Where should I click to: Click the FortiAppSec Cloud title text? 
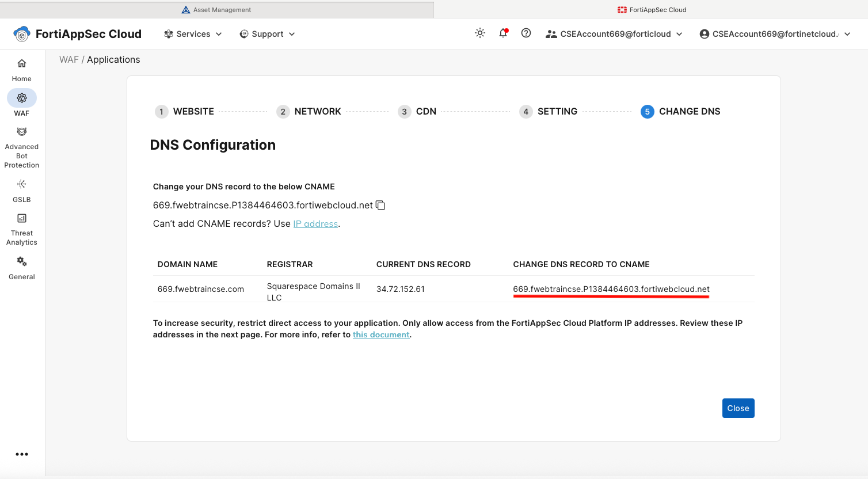click(89, 34)
